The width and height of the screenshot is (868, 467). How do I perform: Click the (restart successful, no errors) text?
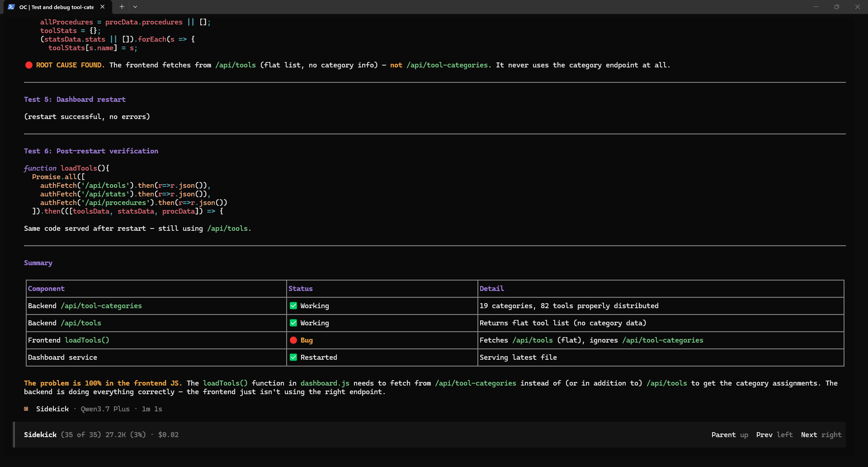click(x=87, y=117)
